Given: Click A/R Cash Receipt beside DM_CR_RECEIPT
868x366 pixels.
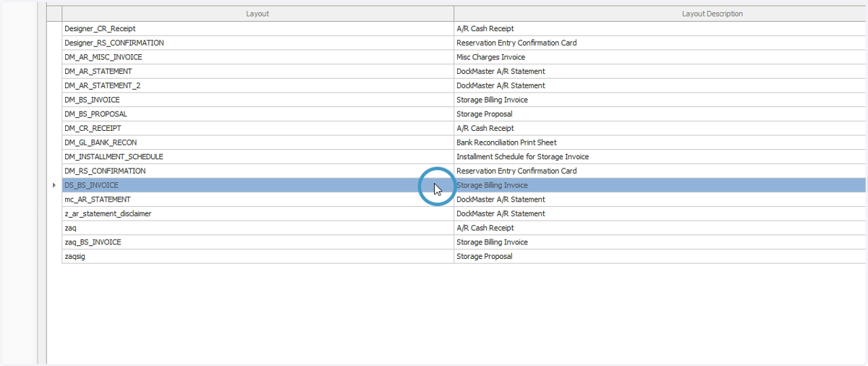Looking at the screenshot, I should [x=485, y=128].
